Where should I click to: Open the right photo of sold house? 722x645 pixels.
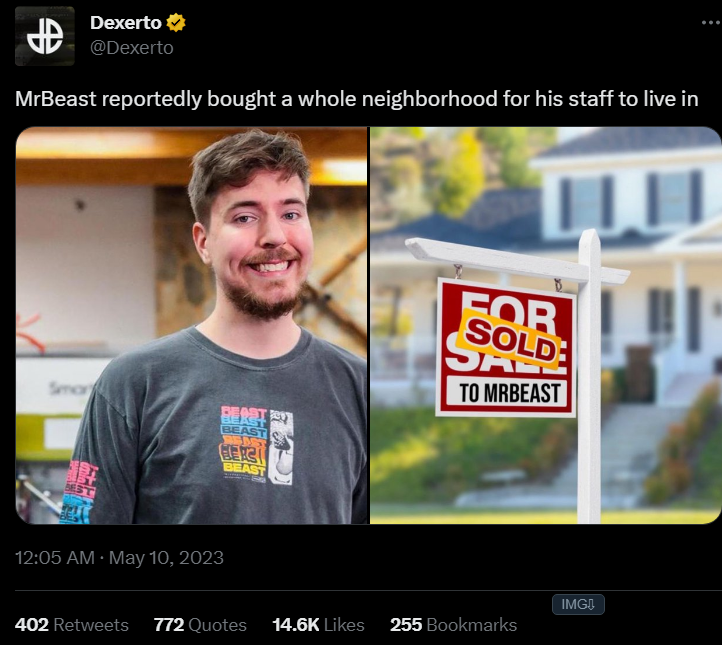(546, 325)
